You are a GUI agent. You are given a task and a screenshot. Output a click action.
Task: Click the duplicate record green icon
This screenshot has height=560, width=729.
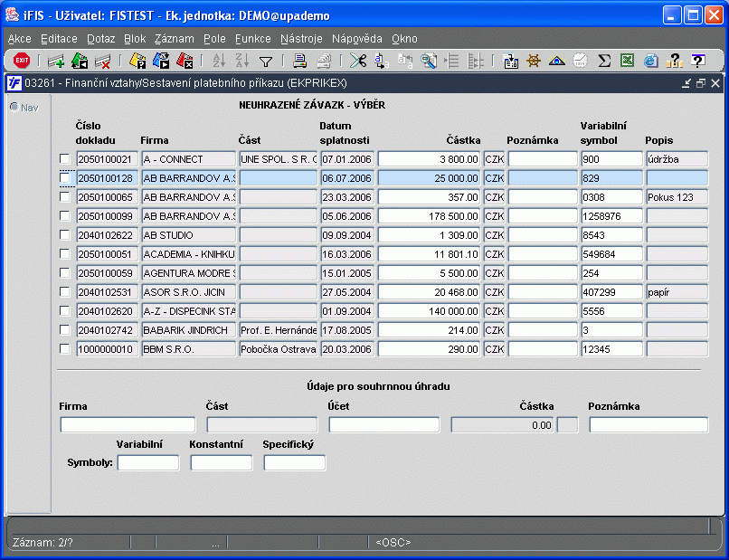click(80, 61)
